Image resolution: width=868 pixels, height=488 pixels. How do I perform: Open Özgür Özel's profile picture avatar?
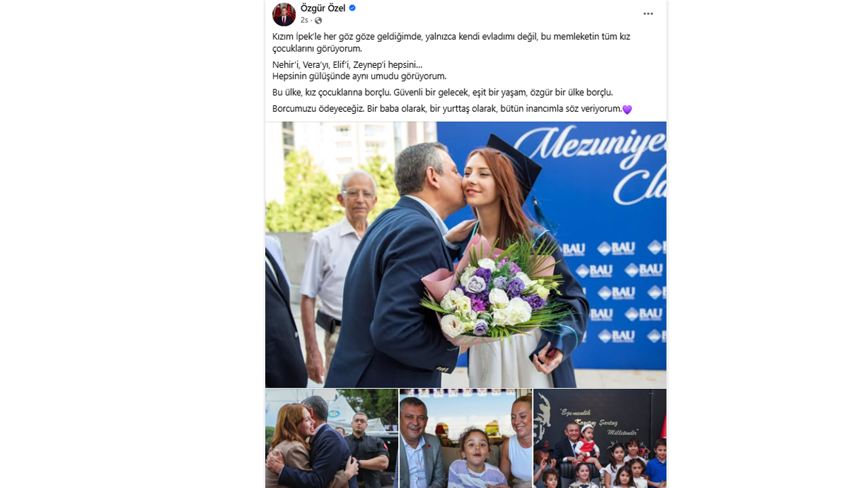pos(284,14)
